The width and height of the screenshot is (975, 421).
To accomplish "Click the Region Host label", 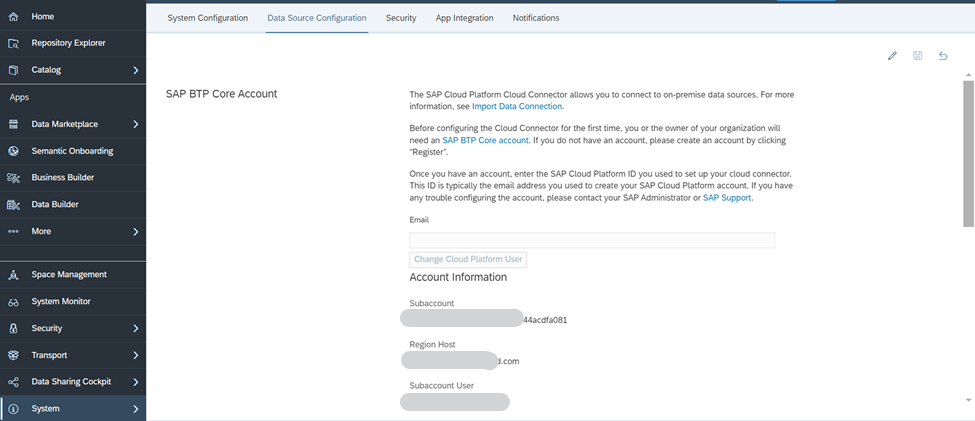I will [433, 345].
